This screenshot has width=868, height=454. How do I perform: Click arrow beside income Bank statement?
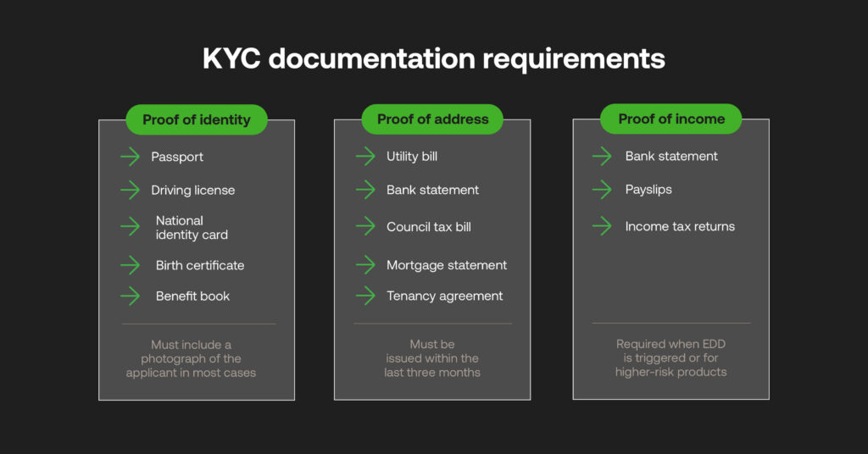click(x=602, y=157)
